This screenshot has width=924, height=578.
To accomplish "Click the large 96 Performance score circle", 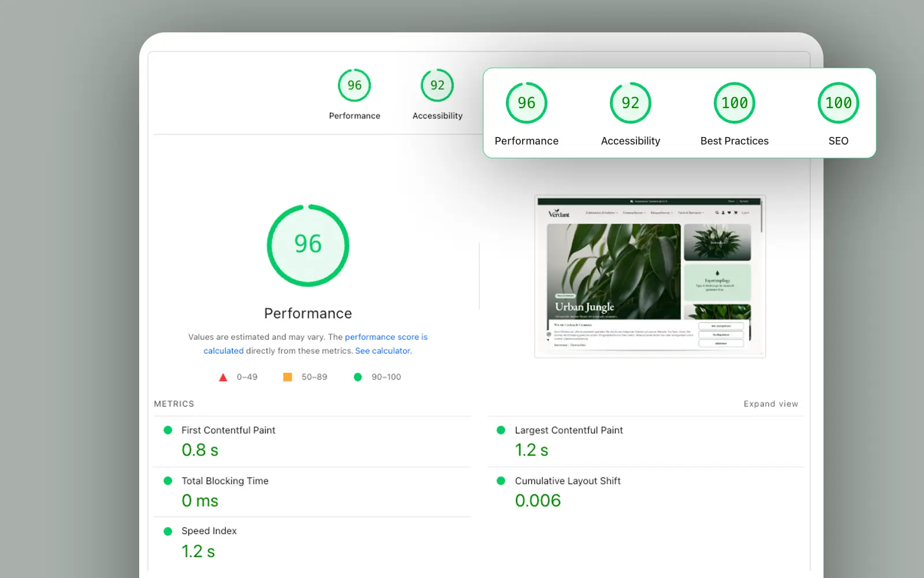I will [308, 245].
